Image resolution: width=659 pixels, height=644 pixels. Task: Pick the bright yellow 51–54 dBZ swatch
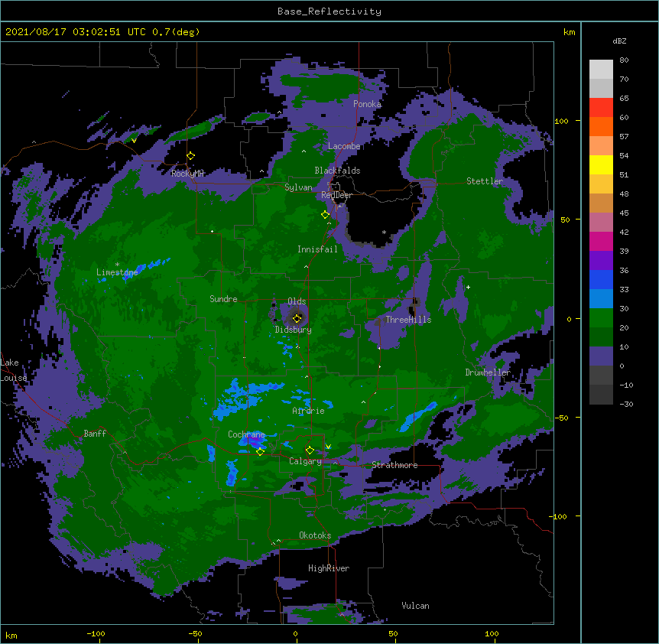601,164
